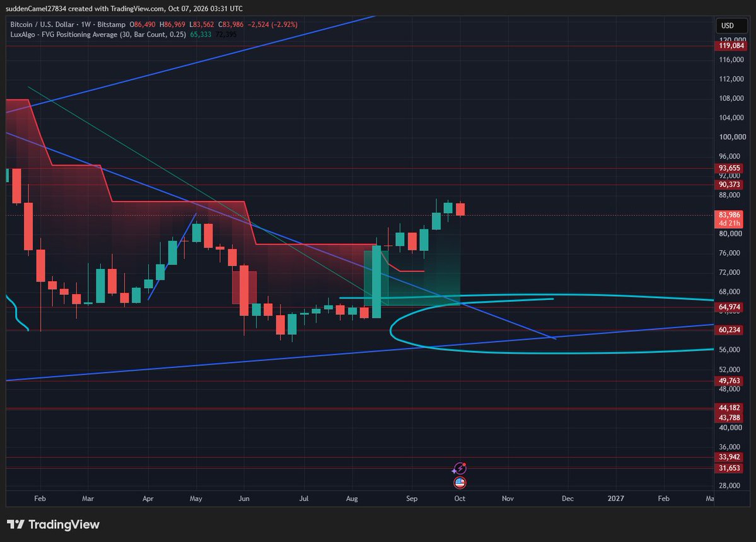The height and width of the screenshot is (542, 756).
Task: Click the 72,000 price axis tick
Action: pos(730,272)
